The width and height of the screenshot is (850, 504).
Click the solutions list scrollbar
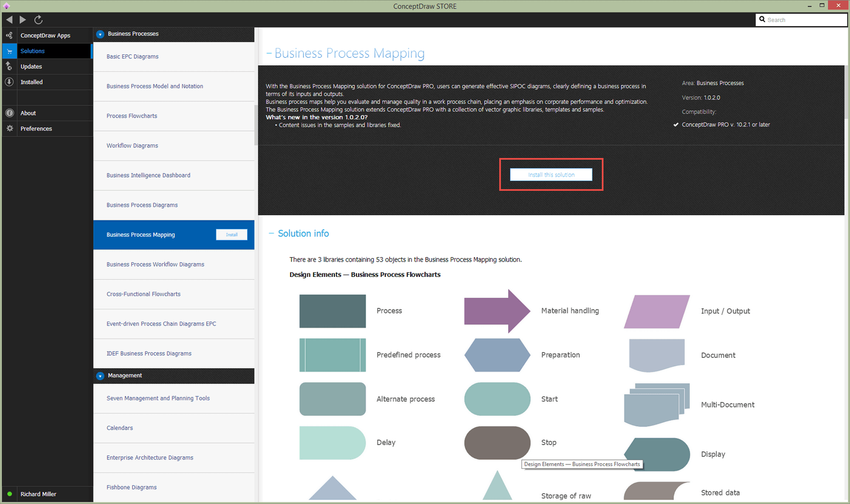coord(256,125)
